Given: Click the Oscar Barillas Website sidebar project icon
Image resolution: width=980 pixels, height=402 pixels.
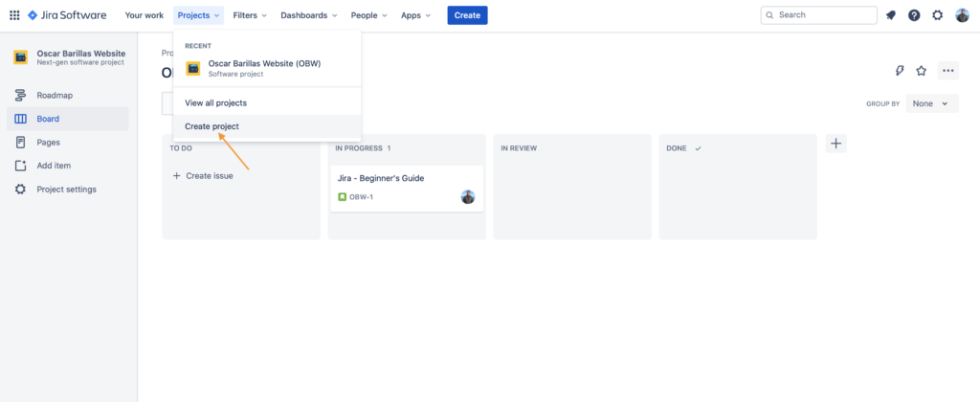Looking at the screenshot, I should (x=21, y=57).
